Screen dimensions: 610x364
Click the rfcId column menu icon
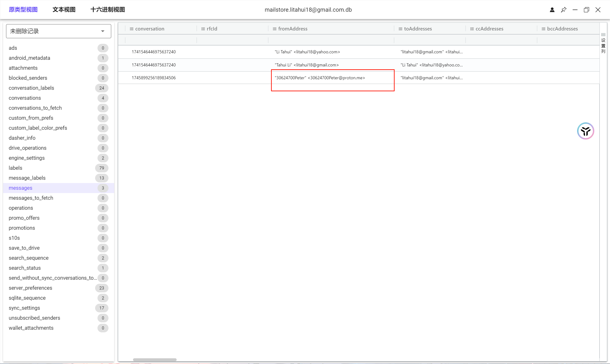point(203,29)
